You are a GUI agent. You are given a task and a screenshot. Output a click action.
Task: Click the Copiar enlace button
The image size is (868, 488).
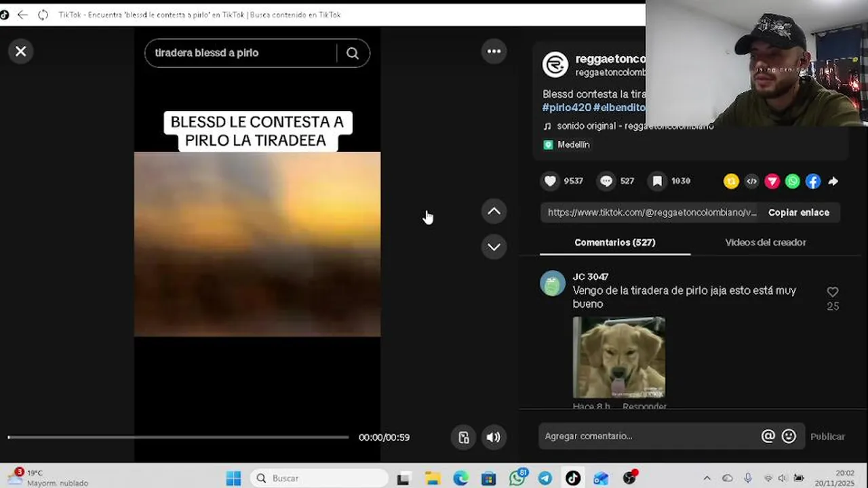(798, 212)
